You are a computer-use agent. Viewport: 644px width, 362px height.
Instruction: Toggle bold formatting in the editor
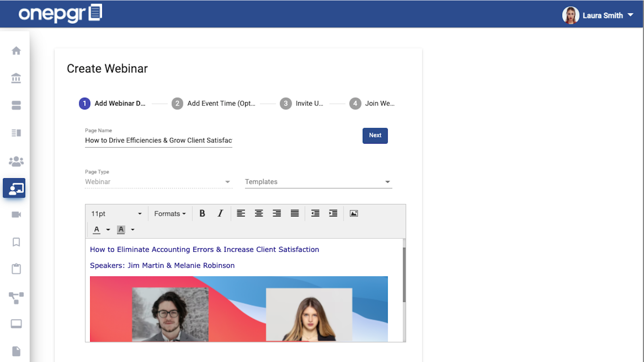pyautogui.click(x=202, y=213)
